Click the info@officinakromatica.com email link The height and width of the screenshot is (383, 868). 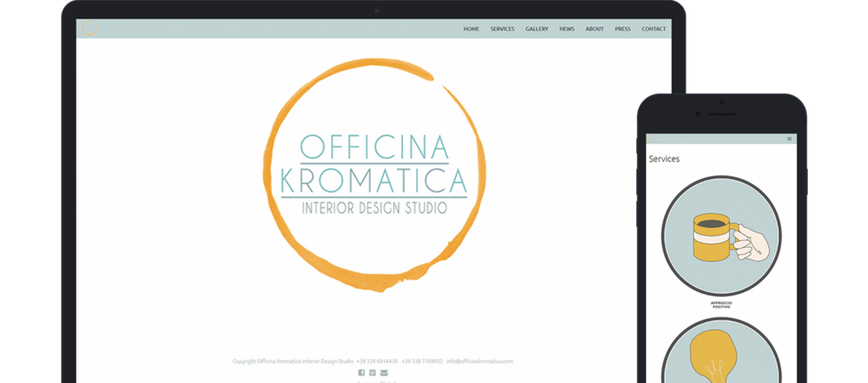click(x=480, y=361)
